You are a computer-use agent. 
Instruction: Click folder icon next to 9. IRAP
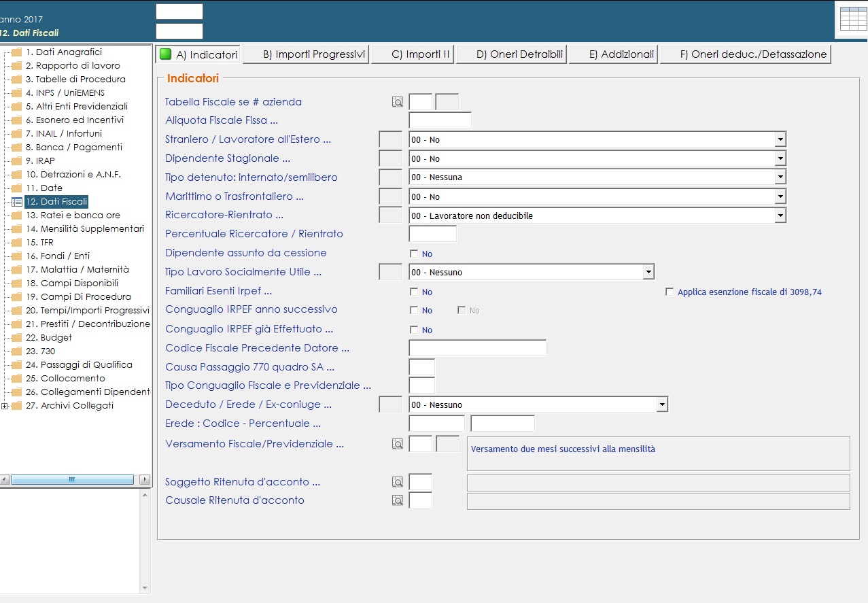pyautogui.click(x=17, y=161)
